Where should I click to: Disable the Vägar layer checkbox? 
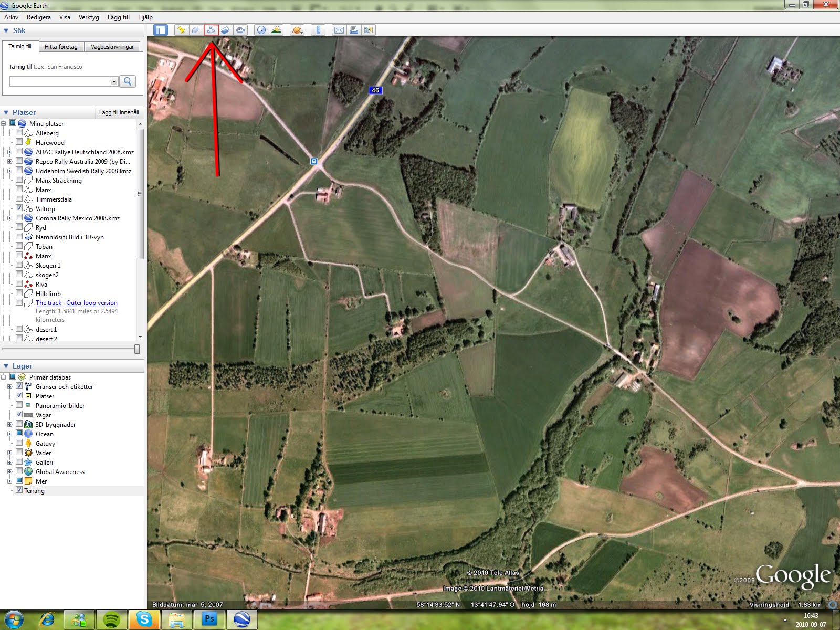point(19,415)
